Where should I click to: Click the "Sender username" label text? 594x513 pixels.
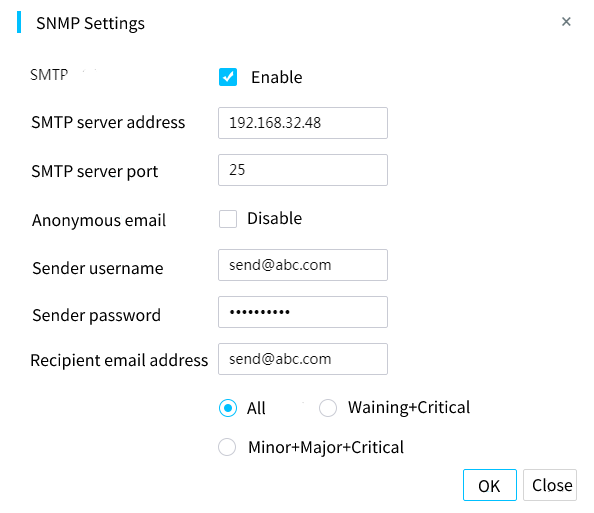(x=98, y=268)
